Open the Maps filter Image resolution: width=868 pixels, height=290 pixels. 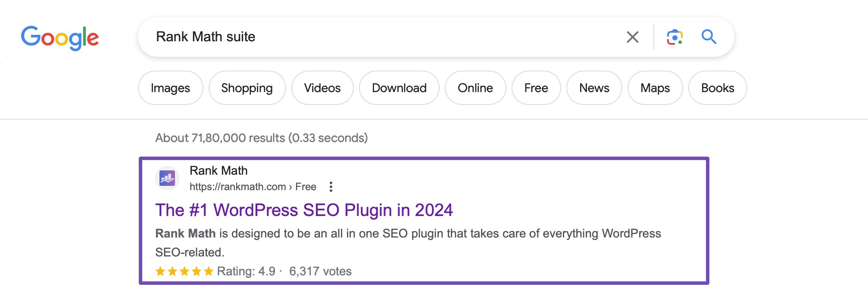(x=655, y=88)
